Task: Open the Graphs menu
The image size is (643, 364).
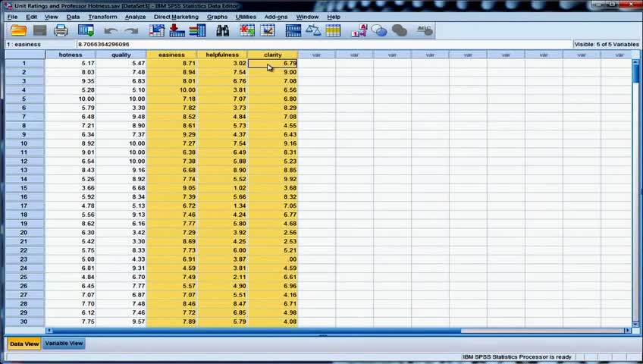Action: 217,17
